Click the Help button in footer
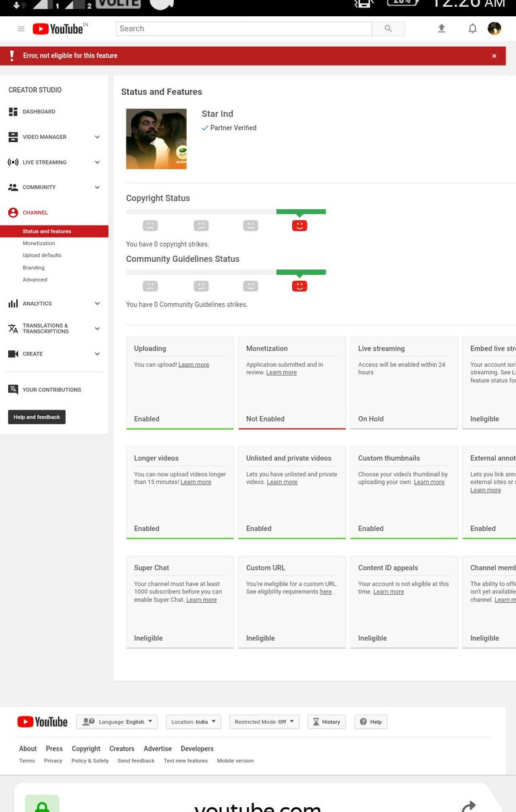 [371, 722]
